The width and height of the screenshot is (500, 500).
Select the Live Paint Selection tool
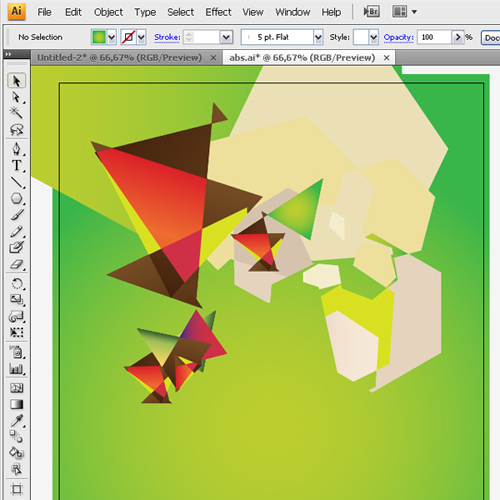point(16,469)
